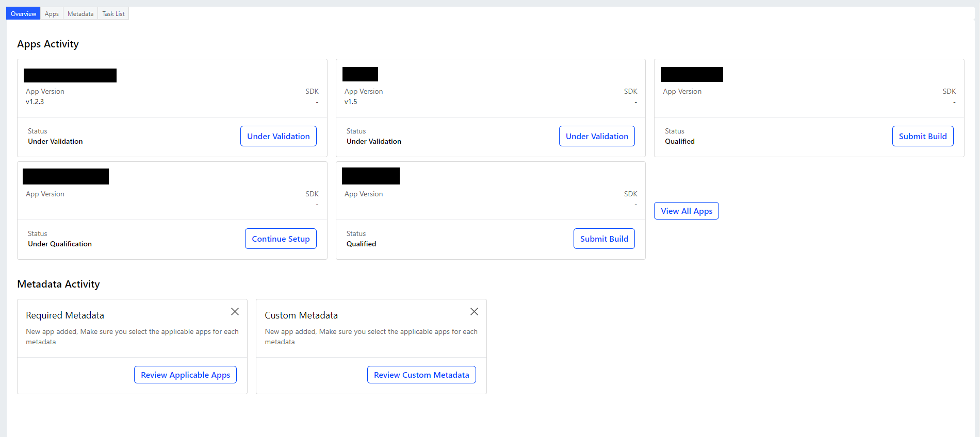Open View All Apps
980x437 pixels.
[x=686, y=211]
